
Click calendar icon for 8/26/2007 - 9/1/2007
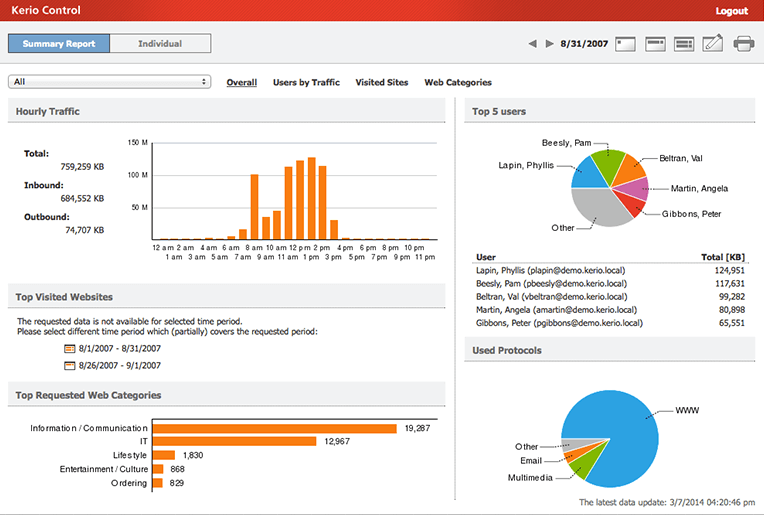point(70,365)
